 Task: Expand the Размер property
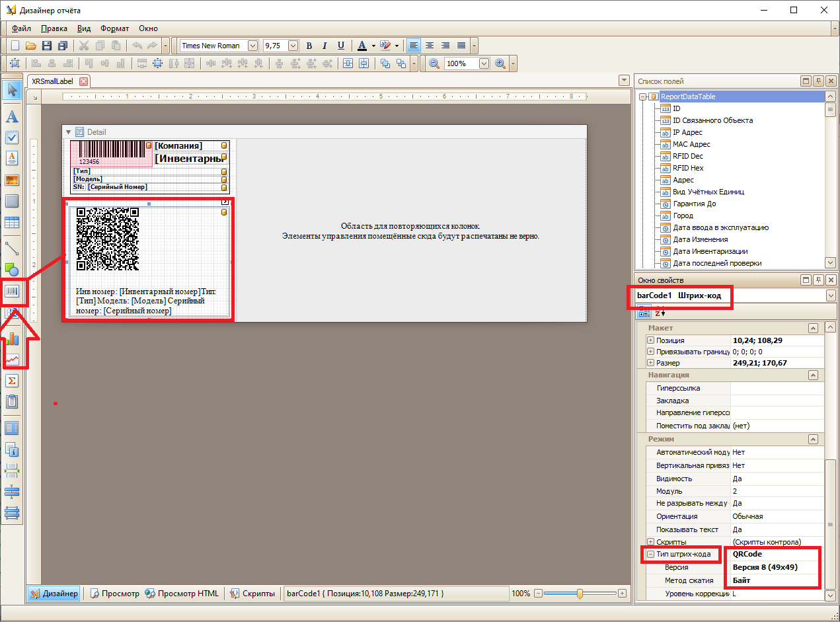pyautogui.click(x=650, y=363)
